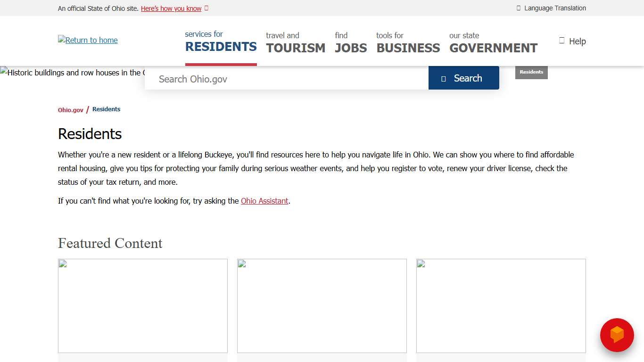Click the external link icon after Here's how you know
644x362 pixels.
pos(206,8)
